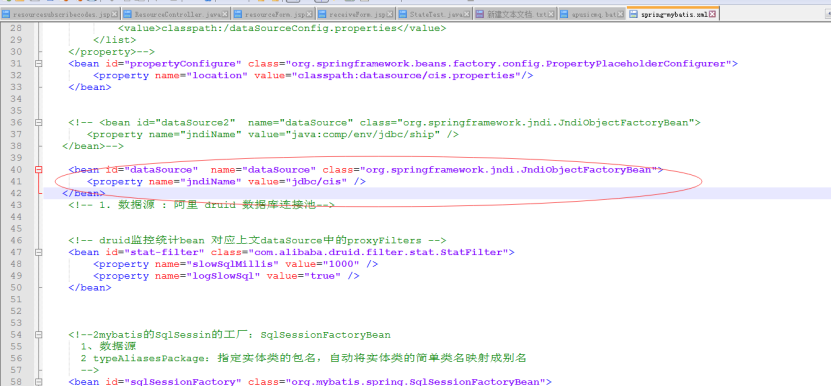
Task: Close the StateTest.java tab
Action: pos(468,14)
